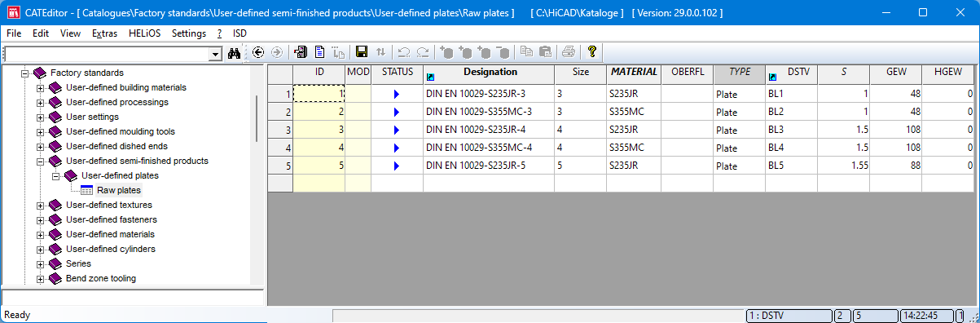Open the search combo box dropdown arrow
The image size is (980, 323).
[216, 54]
